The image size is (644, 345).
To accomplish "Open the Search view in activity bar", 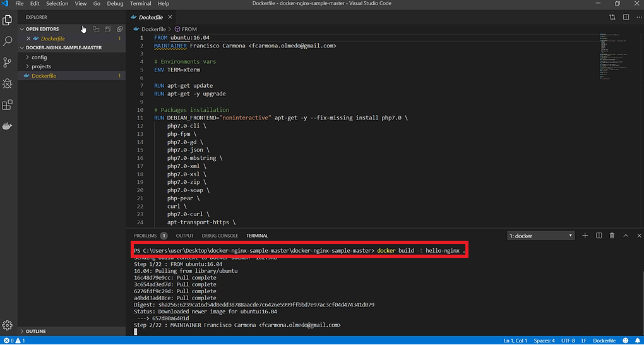I will (8, 41).
